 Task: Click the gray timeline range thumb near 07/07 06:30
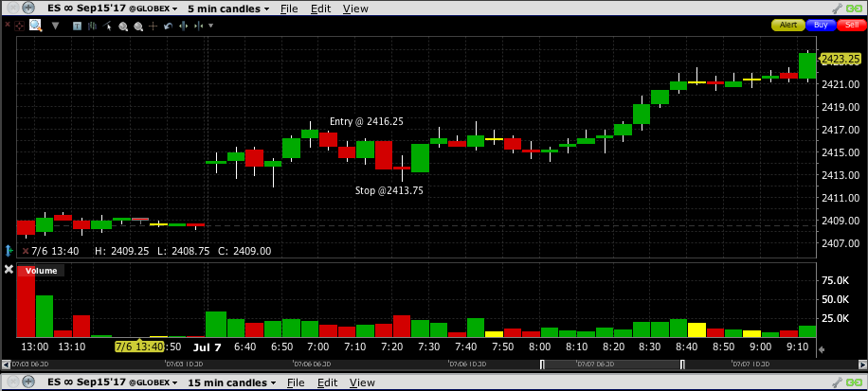(x=612, y=364)
